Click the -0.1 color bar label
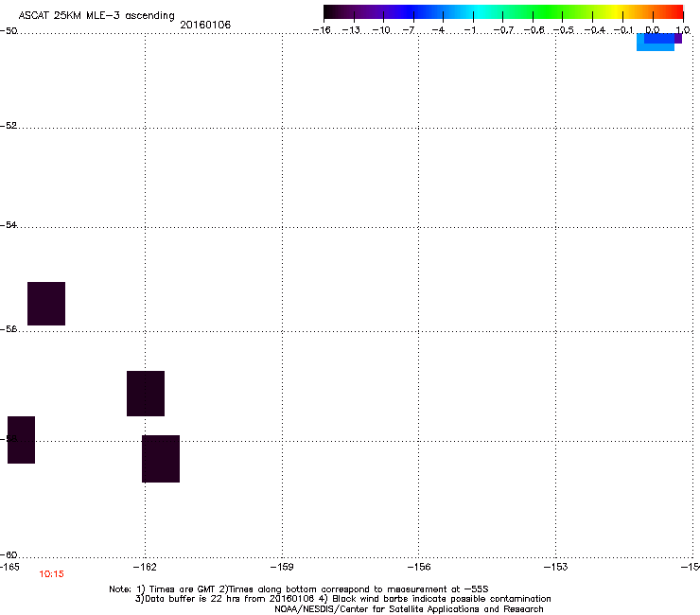The height and width of the screenshot is (615, 700). pyautogui.click(x=623, y=30)
